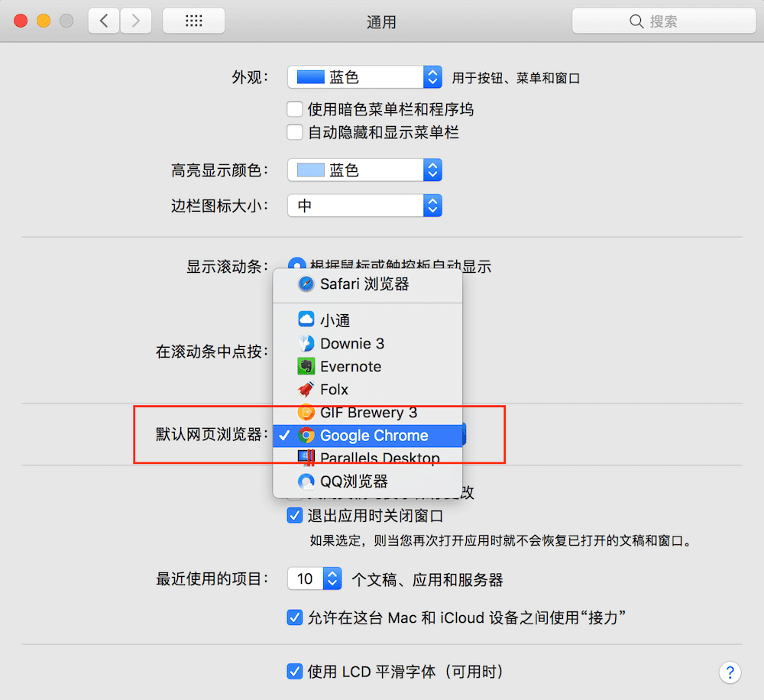Screen dimensions: 764x700
Task: Choose GIF Brewery 3 entry
Action: [x=367, y=413]
